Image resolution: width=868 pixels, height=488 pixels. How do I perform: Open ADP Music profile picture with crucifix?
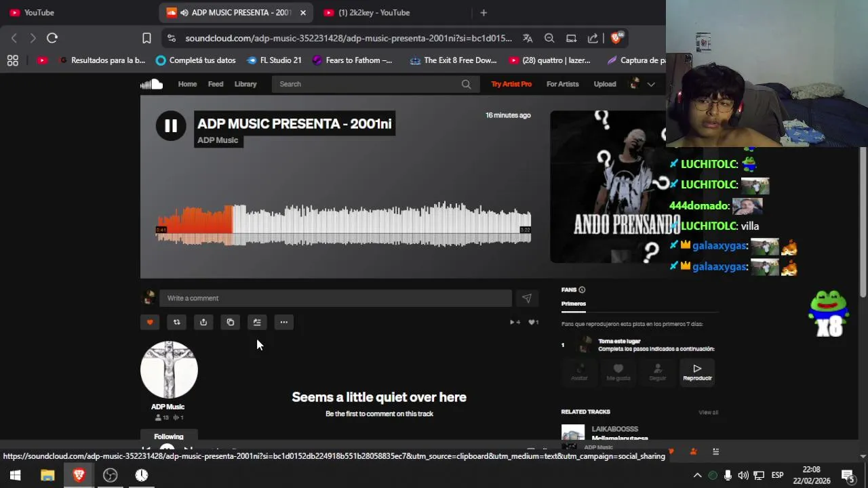click(x=169, y=369)
